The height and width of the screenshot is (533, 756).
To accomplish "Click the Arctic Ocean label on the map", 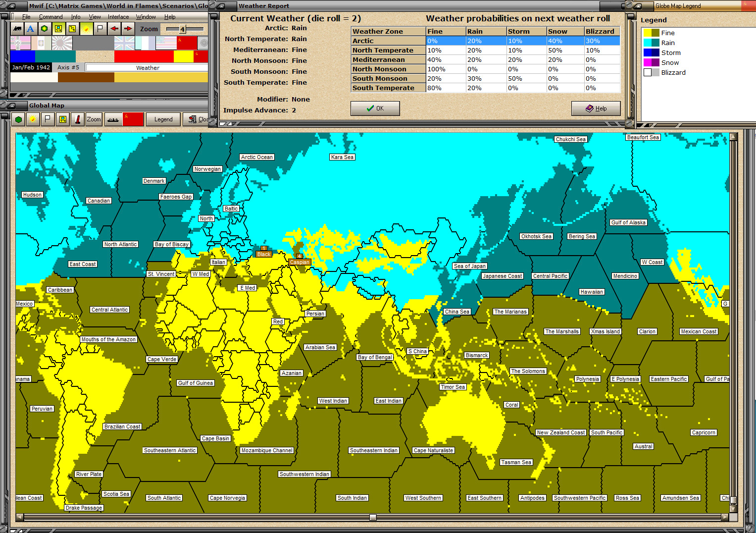I will coord(257,157).
